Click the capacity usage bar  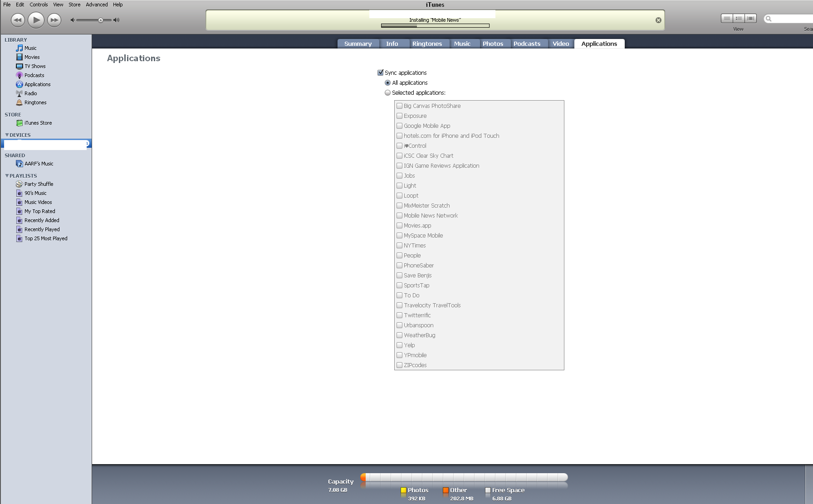(x=464, y=477)
